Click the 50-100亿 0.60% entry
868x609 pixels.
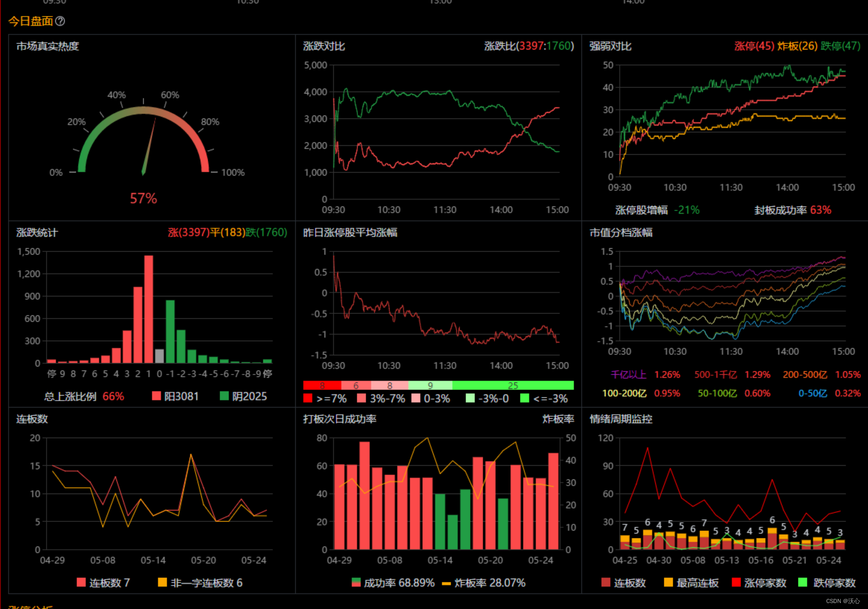tap(734, 393)
